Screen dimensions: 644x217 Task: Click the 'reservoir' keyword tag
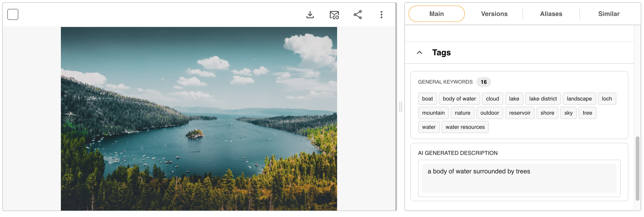coord(520,113)
